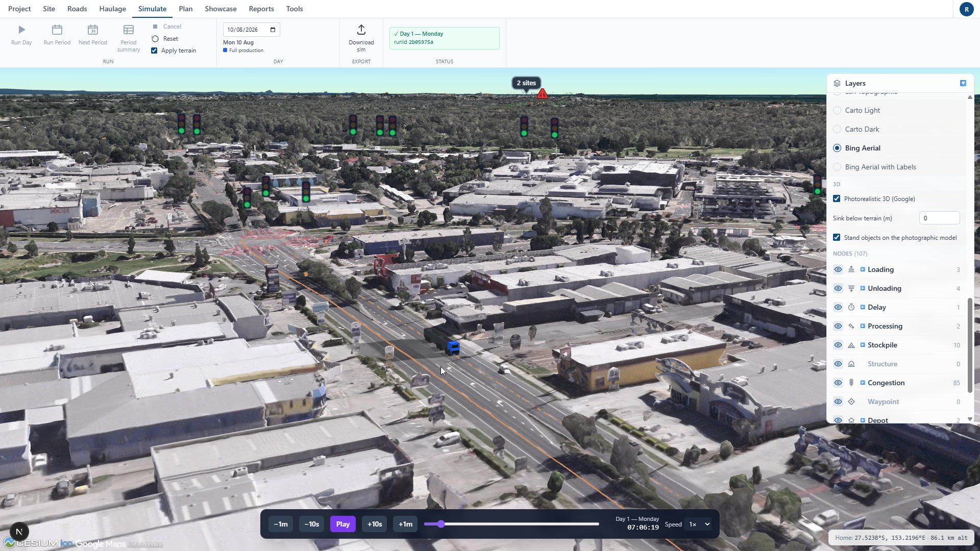Open the Period summary table icon
Screen dimensions: 980x551
pos(129,30)
